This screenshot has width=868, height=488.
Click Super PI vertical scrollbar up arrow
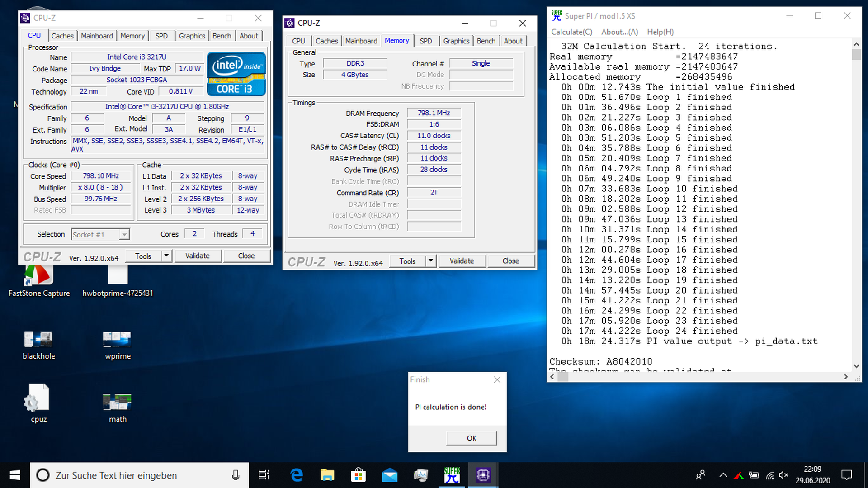[856, 44]
